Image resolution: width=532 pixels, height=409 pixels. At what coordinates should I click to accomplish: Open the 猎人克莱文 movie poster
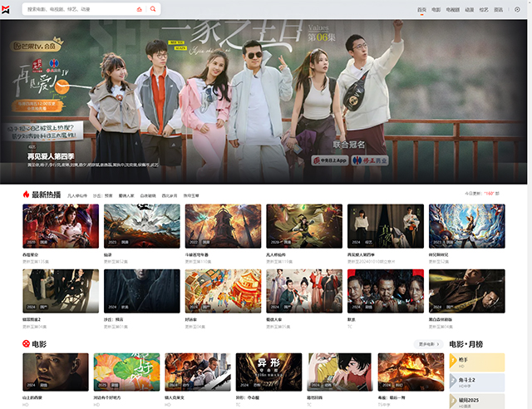198,372
